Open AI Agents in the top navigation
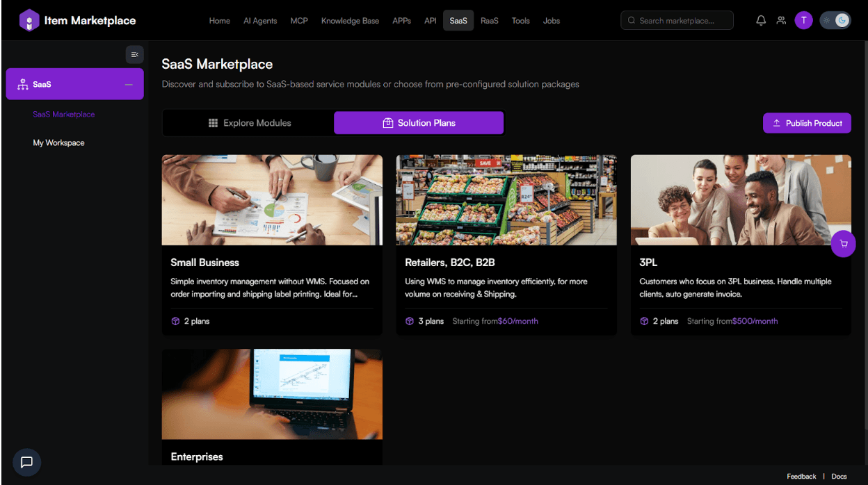The width and height of the screenshot is (868, 485). 260,21
